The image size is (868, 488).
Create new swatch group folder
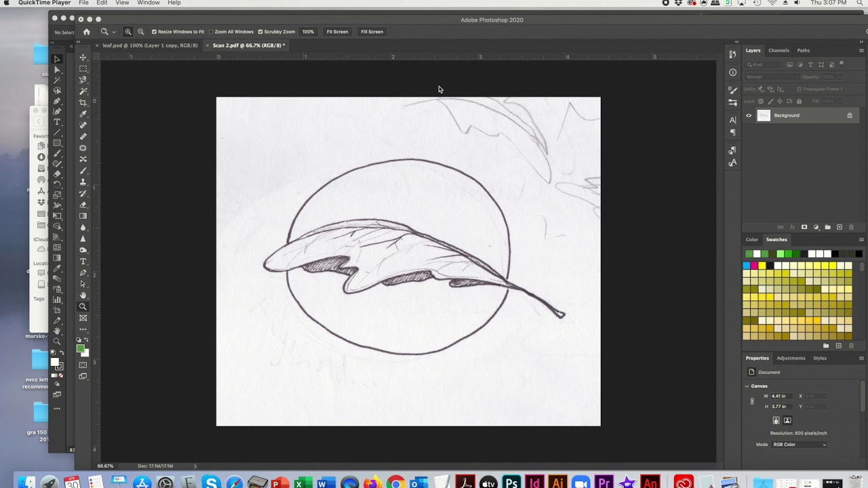point(826,346)
